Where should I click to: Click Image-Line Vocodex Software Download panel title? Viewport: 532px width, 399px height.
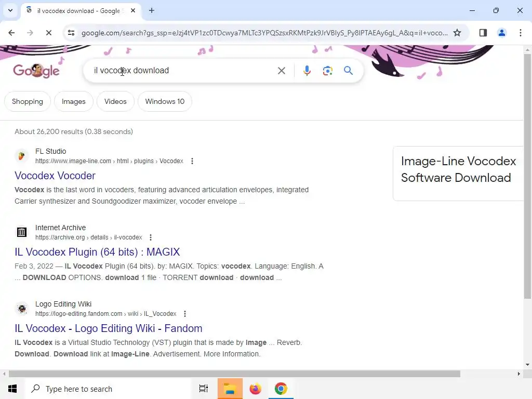(458, 169)
